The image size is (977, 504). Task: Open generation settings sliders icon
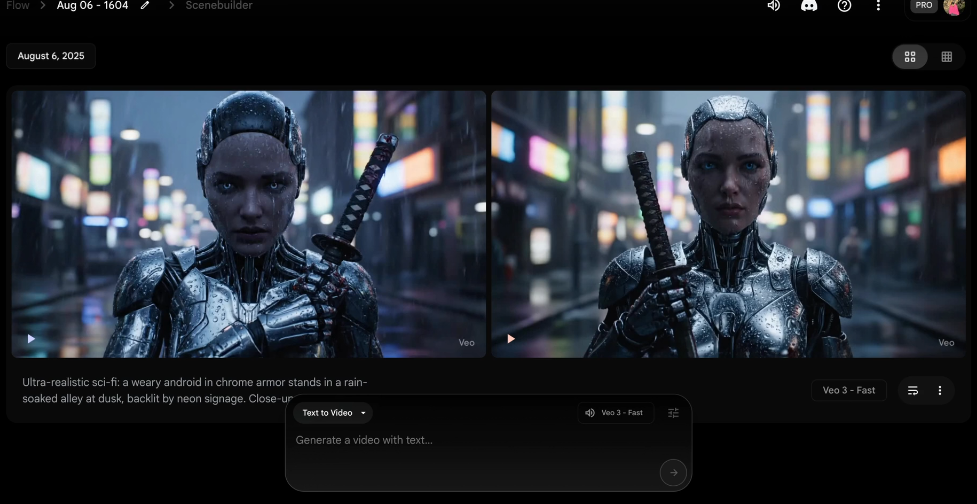point(673,413)
